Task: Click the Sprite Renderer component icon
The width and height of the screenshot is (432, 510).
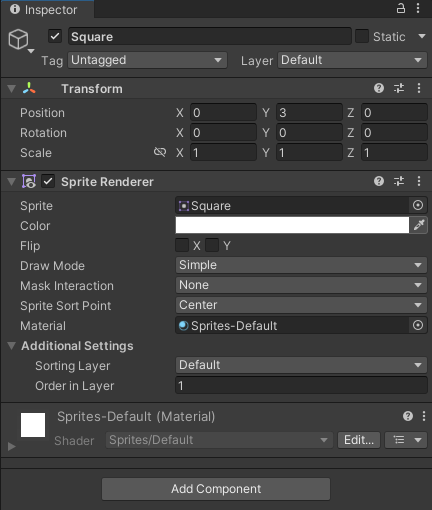Action: [29, 181]
